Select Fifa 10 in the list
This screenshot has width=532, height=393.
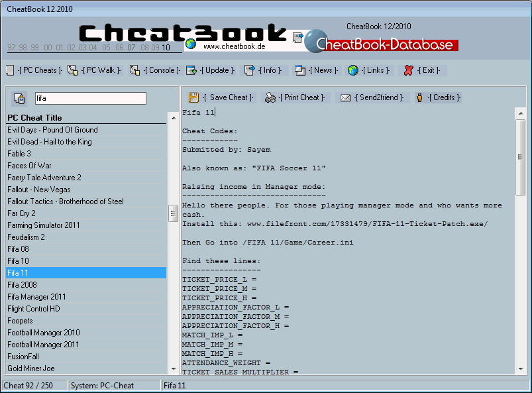pos(86,261)
